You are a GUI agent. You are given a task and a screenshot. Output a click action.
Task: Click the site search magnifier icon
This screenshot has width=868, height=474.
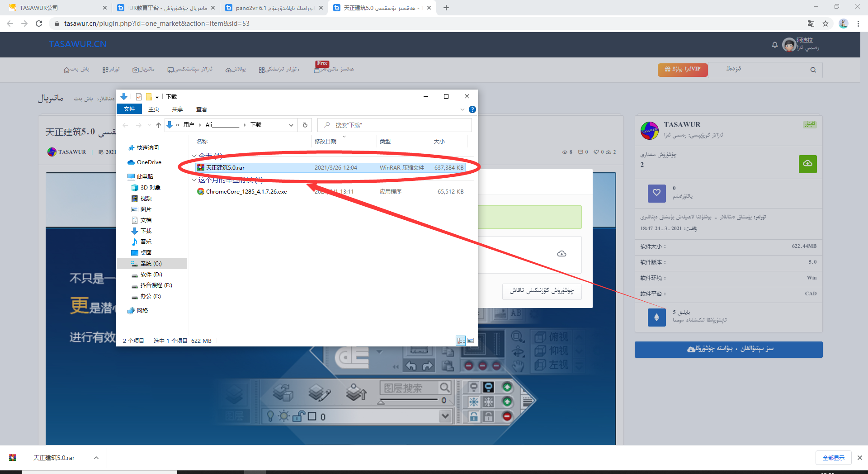[813, 70]
